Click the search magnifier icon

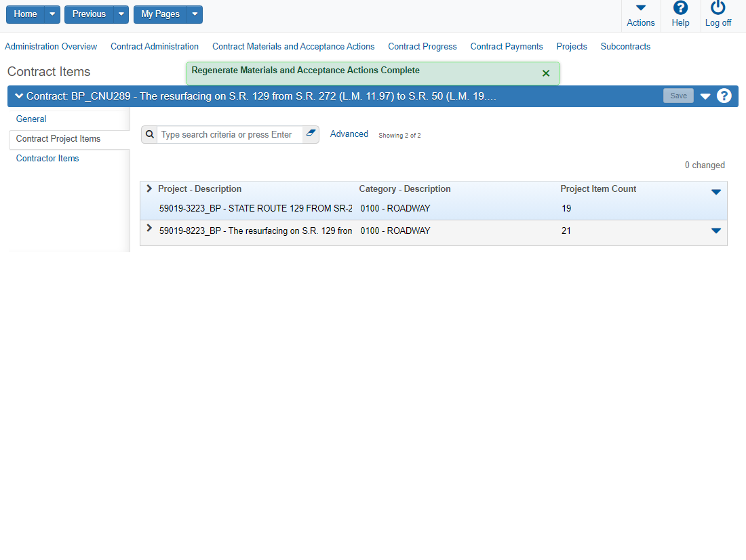(149, 134)
